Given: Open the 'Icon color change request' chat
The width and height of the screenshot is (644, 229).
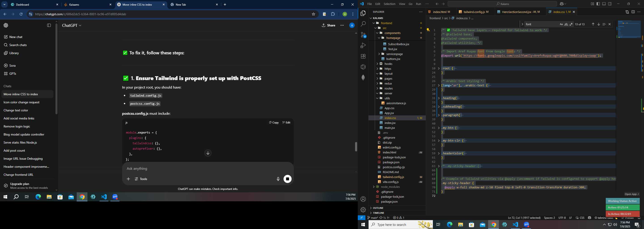Looking at the screenshot, I should coord(27,102).
